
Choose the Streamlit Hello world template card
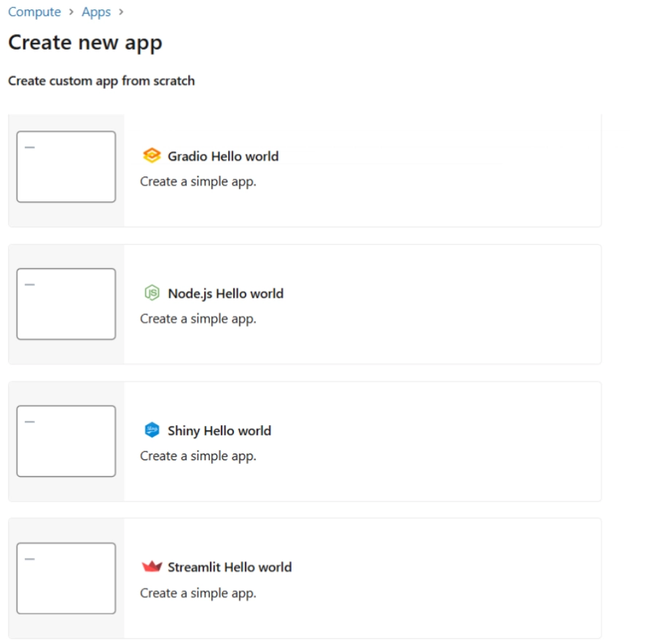click(x=304, y=577)
